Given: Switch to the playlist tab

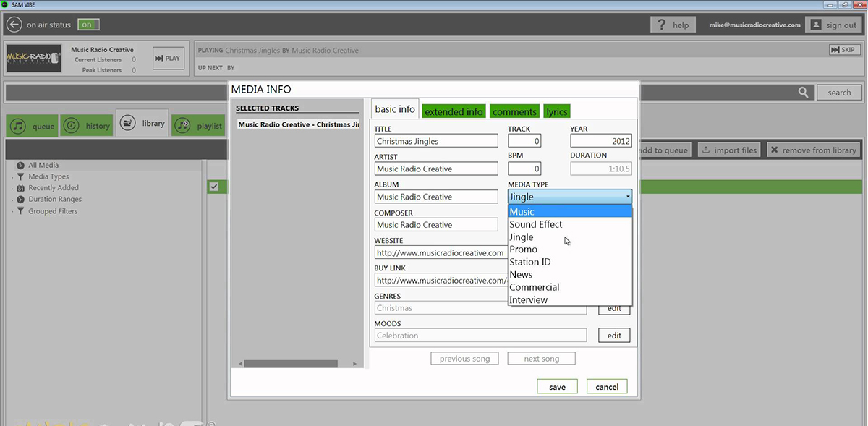Looking at the screenshot, I should pyautogui.click(x=199, y=126).
